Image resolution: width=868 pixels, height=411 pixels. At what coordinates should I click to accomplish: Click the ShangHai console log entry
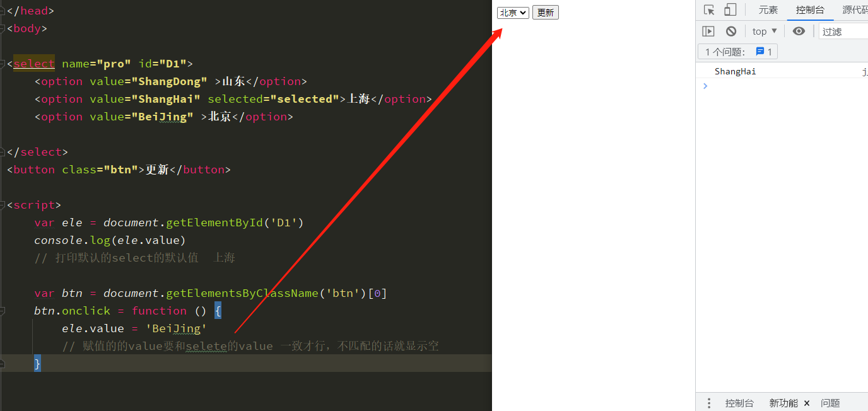tap(735, 71)
